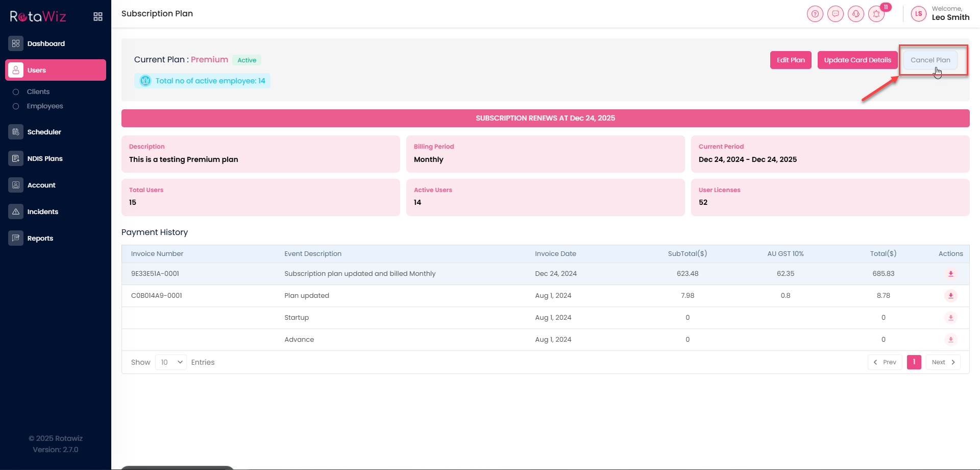This screenshot has height=470, width=980.
Task: Toggle the sidebar grid menu icon
Action: click(98, 17)
